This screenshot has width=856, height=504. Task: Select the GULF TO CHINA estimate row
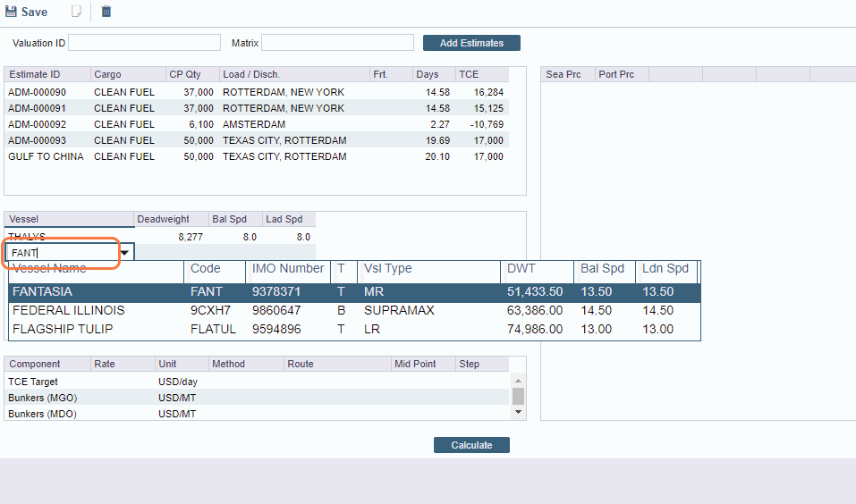tap(46, 156)
